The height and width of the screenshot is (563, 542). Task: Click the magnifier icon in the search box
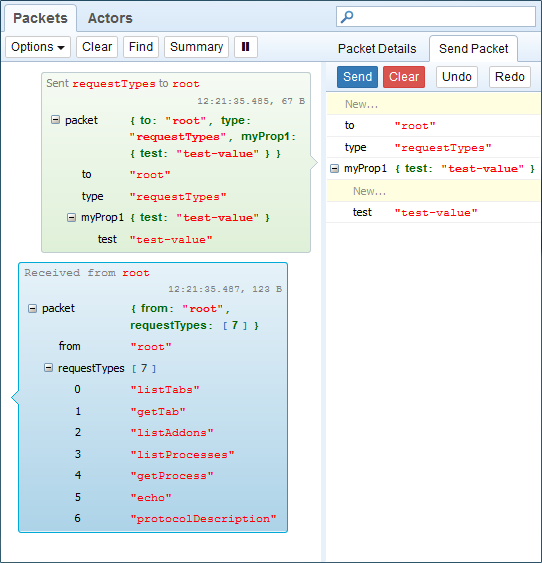pyautogui.click(x=347, y=17)
